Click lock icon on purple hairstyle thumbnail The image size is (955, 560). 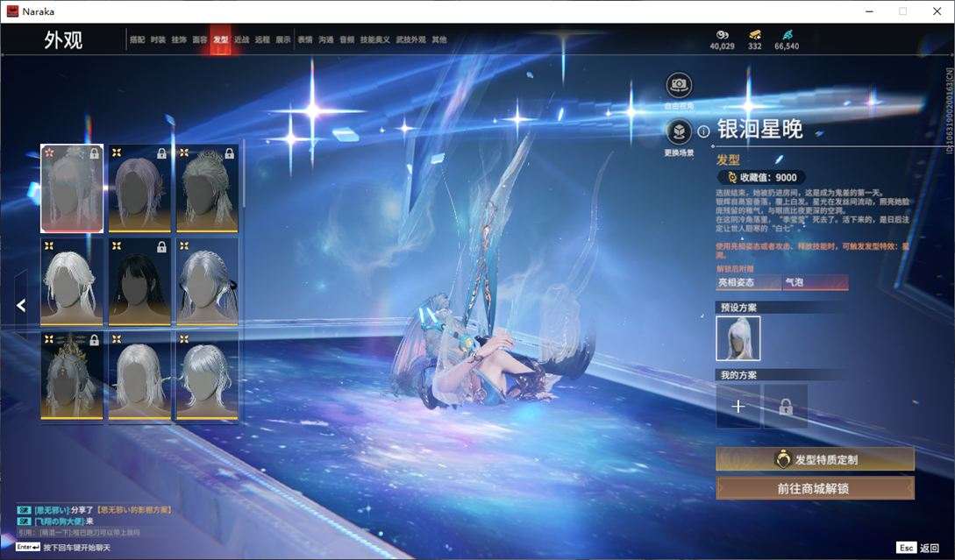pos(161,154)
